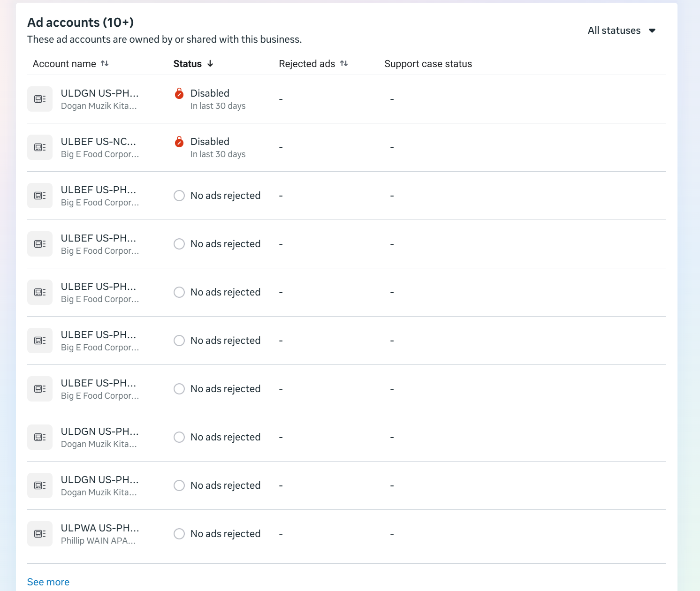The image size is (700, 591).
Task: Open the ULPWA US-PH account name link
Action: click(99, 528)
